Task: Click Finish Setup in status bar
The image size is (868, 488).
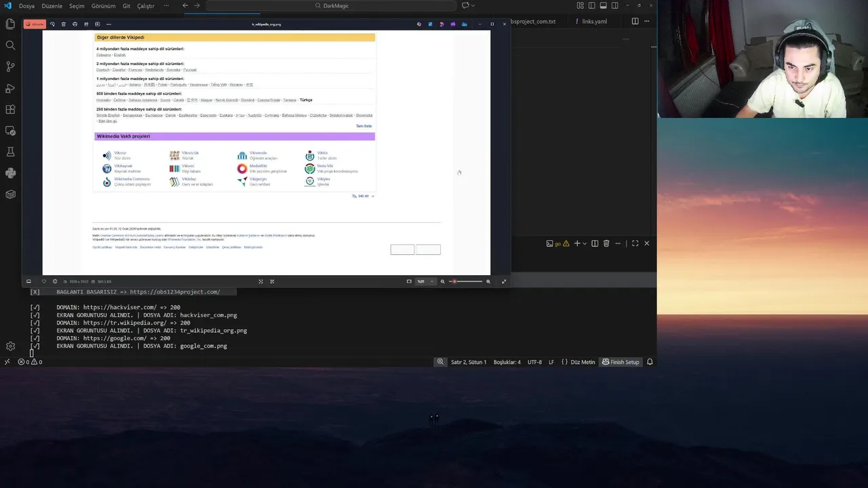Action: pos(620,362)
